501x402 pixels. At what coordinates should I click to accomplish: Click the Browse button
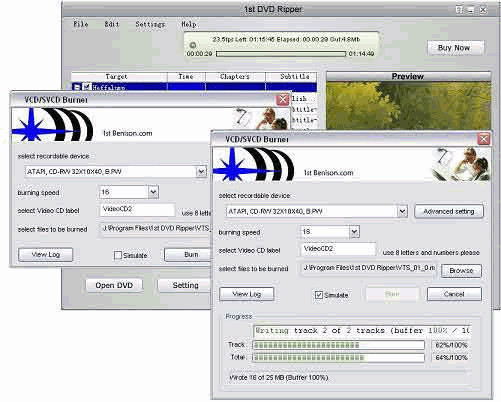(x=461, y=271)
